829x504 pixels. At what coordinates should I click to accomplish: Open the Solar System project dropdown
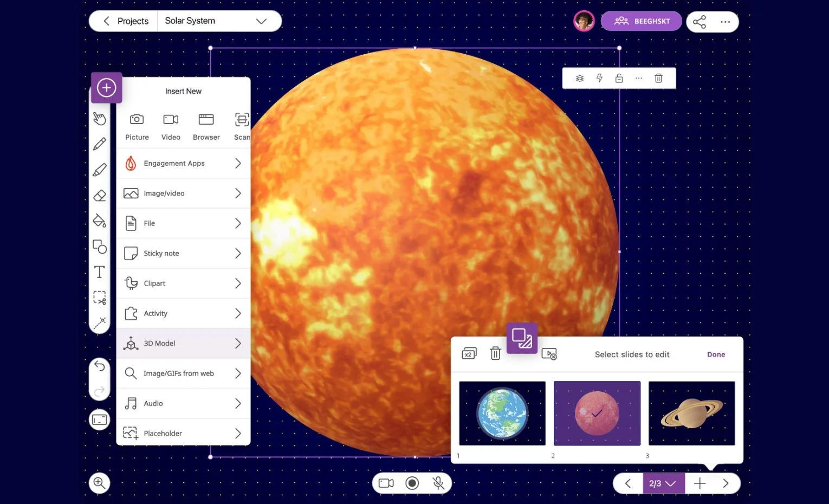219,21
